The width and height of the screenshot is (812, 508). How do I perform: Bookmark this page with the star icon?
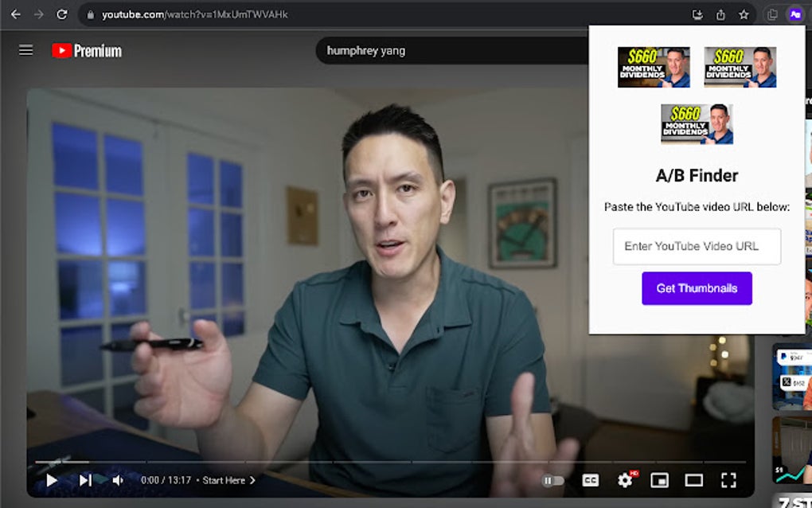tap(743, 14)
